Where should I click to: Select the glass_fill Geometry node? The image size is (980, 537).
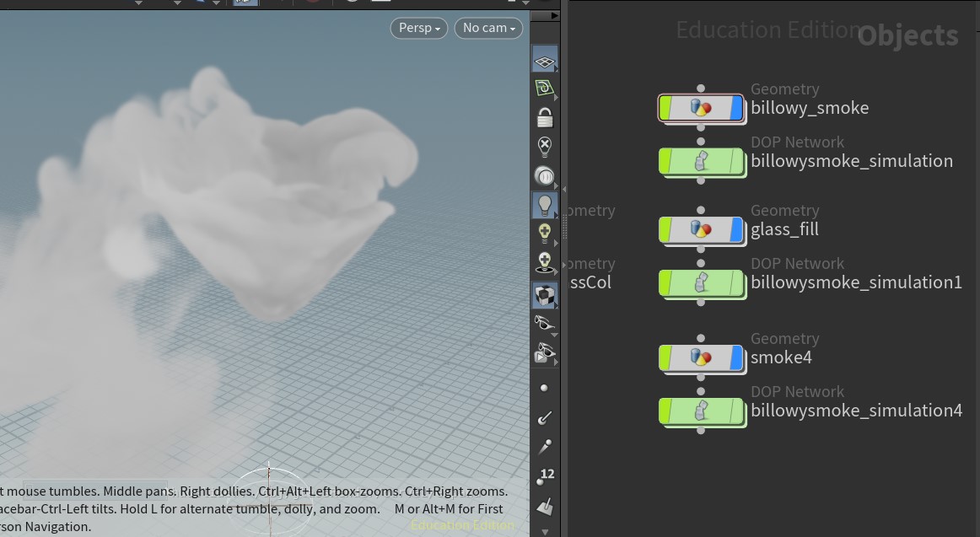coord(701,229)
